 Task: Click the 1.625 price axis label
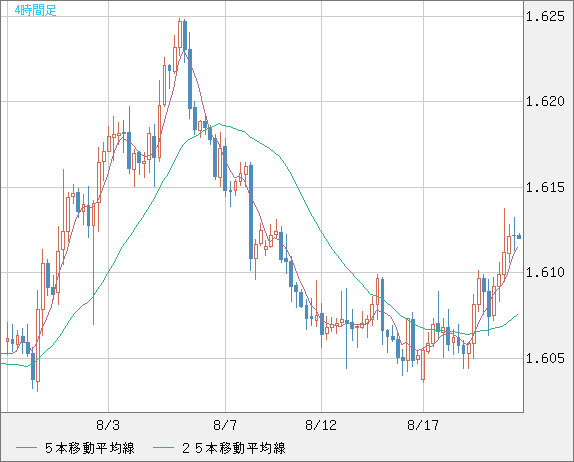click(545, 16)
